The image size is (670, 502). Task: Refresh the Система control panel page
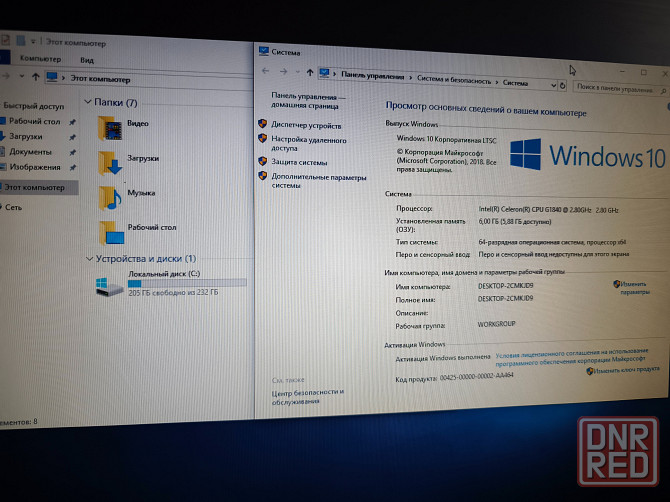[563, 85]
